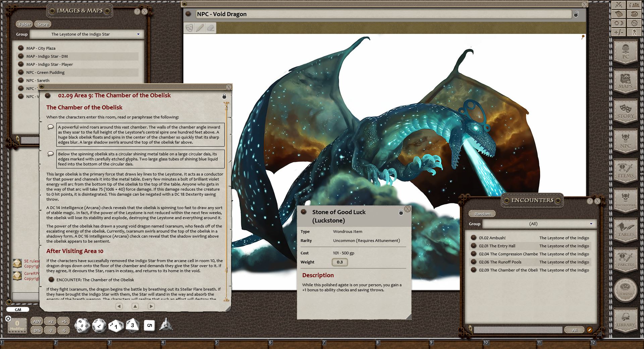Click the Folder button in Images & Maps
This screenshot has width=644, height=349.
[24, 24]
